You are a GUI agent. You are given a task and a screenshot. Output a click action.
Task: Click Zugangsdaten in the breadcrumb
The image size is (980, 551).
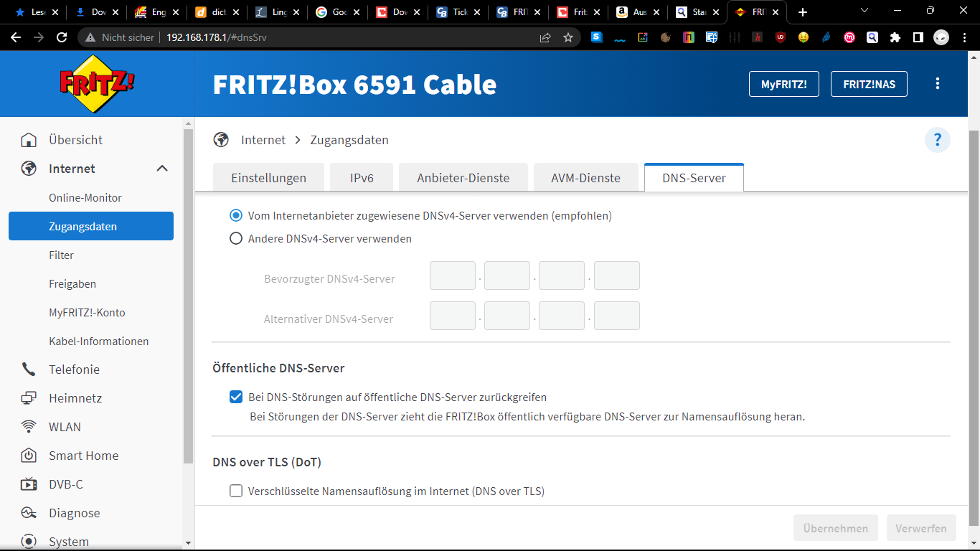349,140
